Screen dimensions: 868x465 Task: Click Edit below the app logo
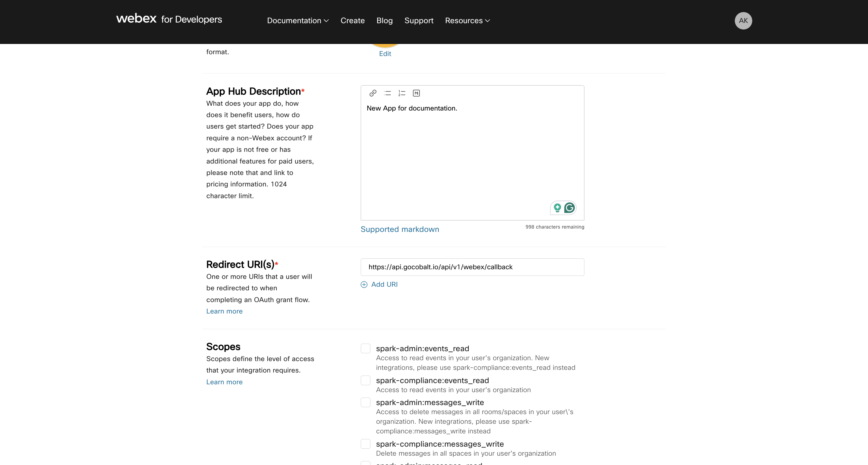tap(385, 54)
